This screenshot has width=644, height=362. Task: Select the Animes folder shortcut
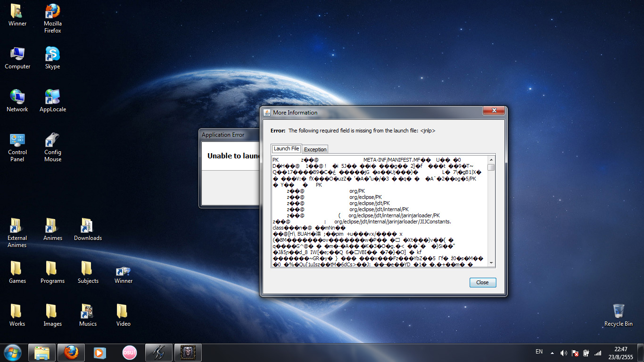(x=53, y=230)
